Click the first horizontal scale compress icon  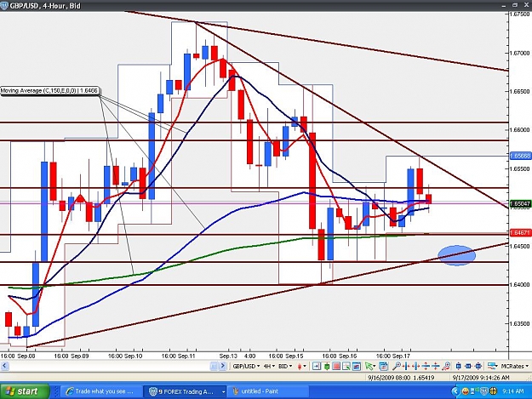[x=406, y=366]
